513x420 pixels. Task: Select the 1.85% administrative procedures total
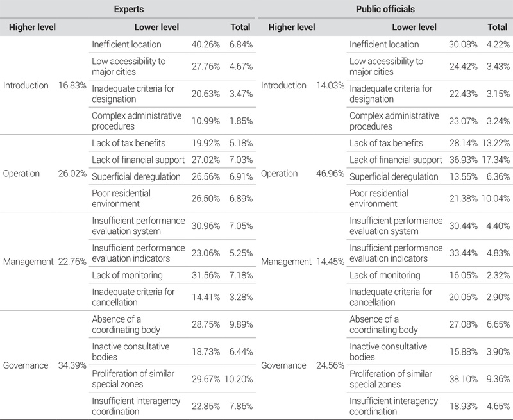point(240,121)
